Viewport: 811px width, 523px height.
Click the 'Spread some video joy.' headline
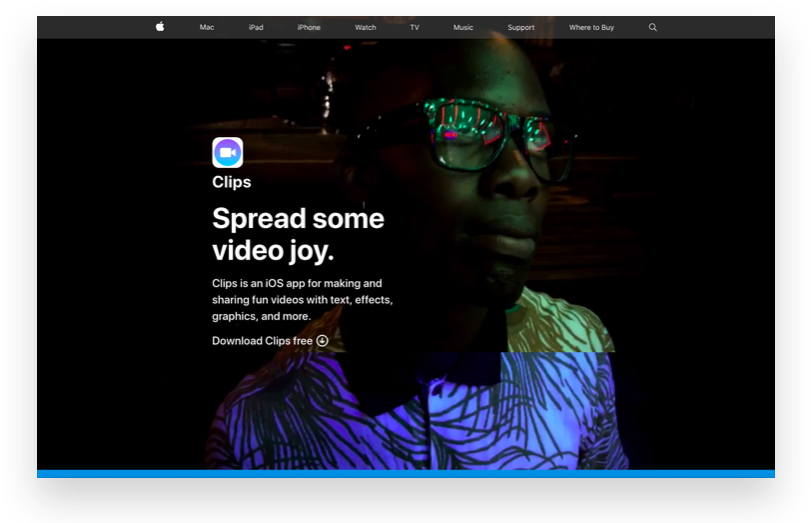click(298, 234)
